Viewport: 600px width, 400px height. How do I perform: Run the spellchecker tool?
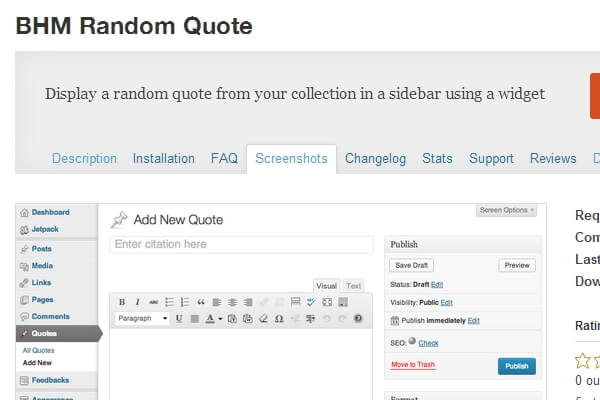(311, 302)
